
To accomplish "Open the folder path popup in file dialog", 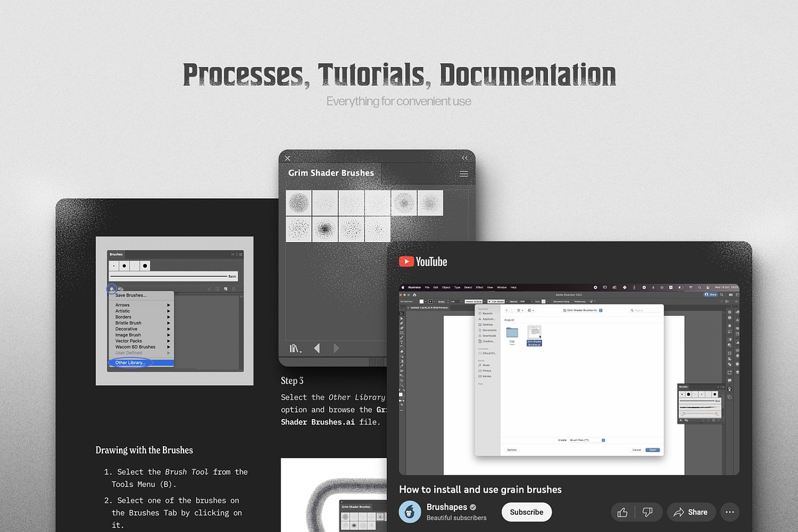I will pyautogui.click(x=583, y=311).
